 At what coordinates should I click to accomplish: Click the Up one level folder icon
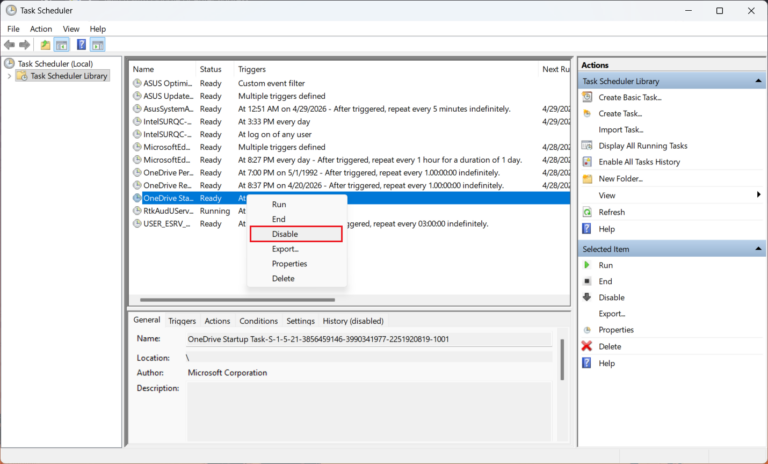pyautogui.click(x=45, y=45)
